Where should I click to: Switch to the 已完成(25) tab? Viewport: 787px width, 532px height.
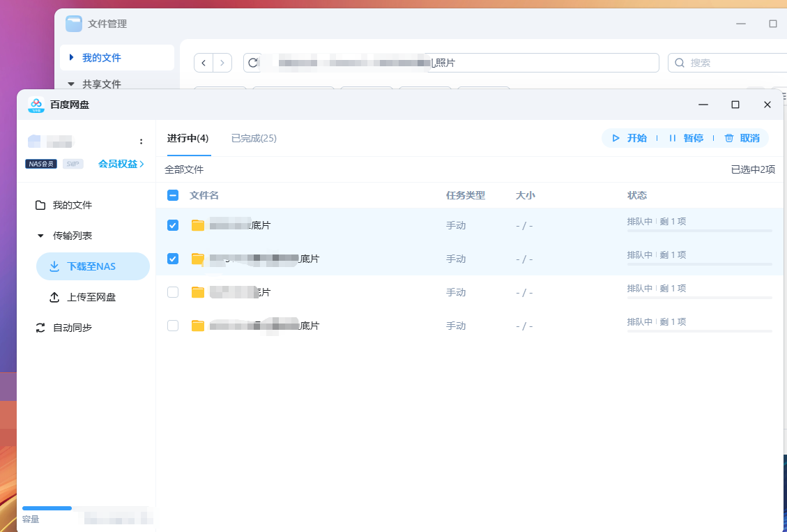pos(254,138)
